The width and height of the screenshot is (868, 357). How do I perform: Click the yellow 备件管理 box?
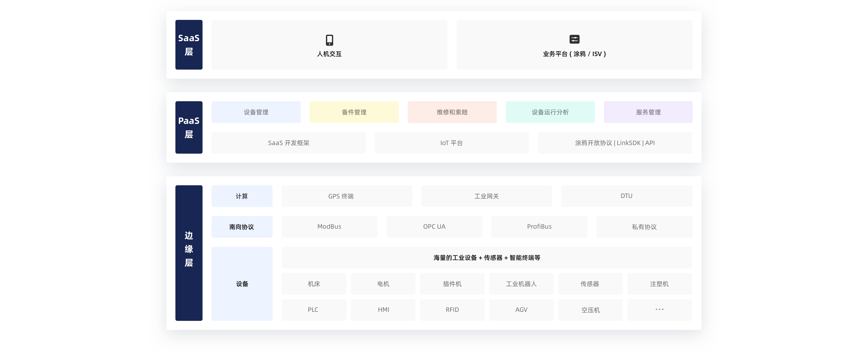[354, 112]
